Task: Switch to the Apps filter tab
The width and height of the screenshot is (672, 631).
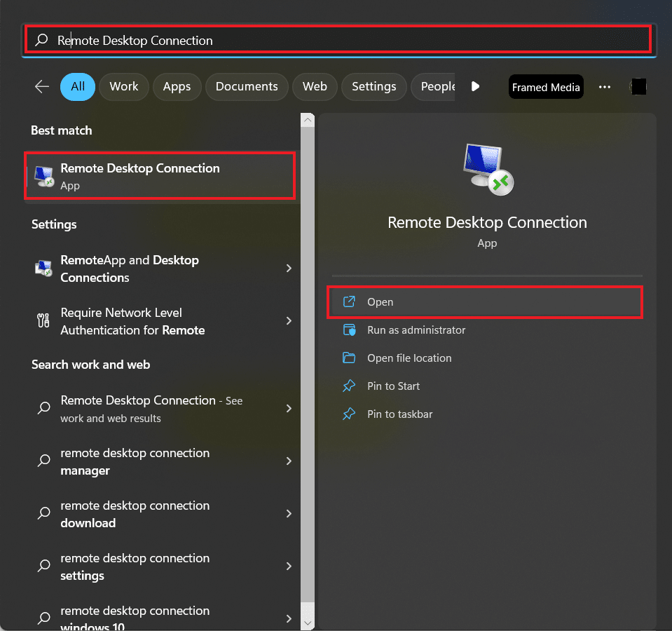Action: point(177,86)
